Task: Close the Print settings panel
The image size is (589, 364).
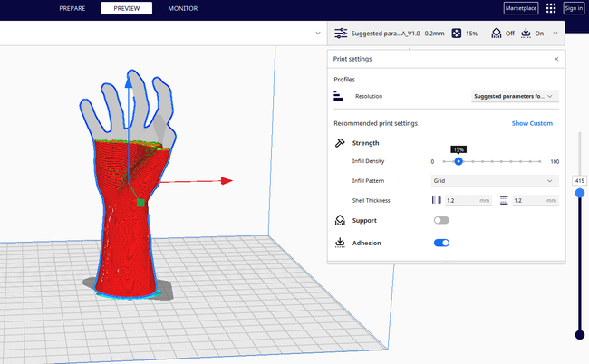Action: pyautogui.click(x=556, y=59)
